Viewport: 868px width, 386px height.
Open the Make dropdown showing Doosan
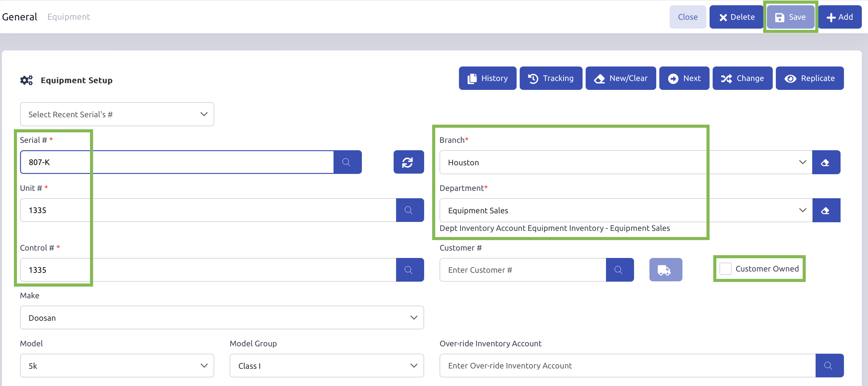click(221, 318)
